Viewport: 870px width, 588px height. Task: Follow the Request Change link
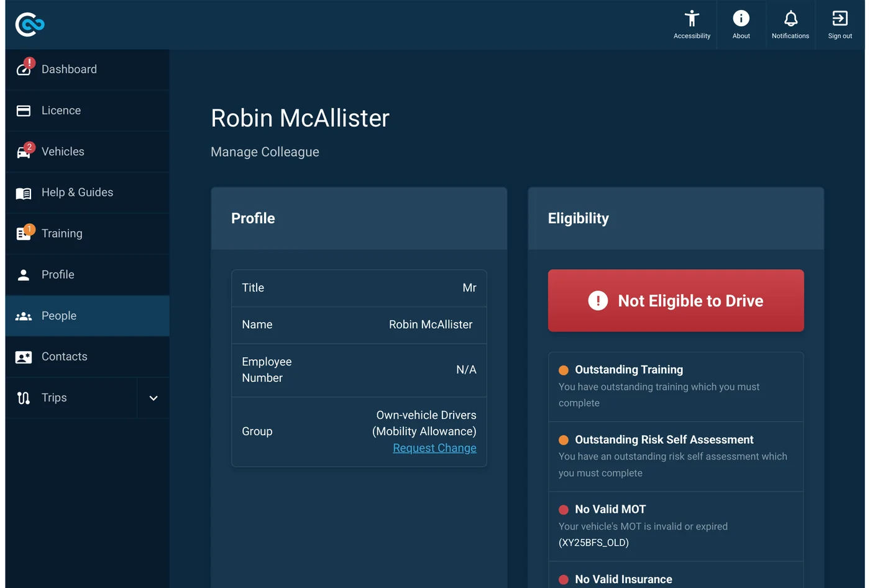(x=434, y=448)
